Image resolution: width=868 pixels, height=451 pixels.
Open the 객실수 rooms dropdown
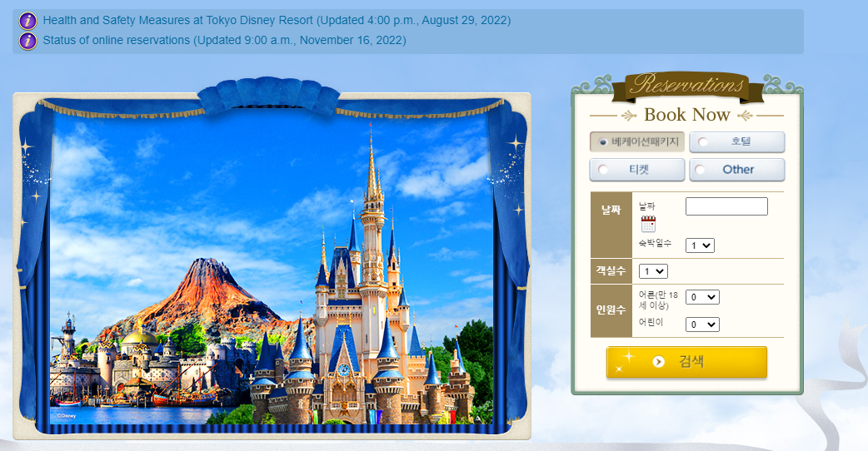tap(653, 271)
